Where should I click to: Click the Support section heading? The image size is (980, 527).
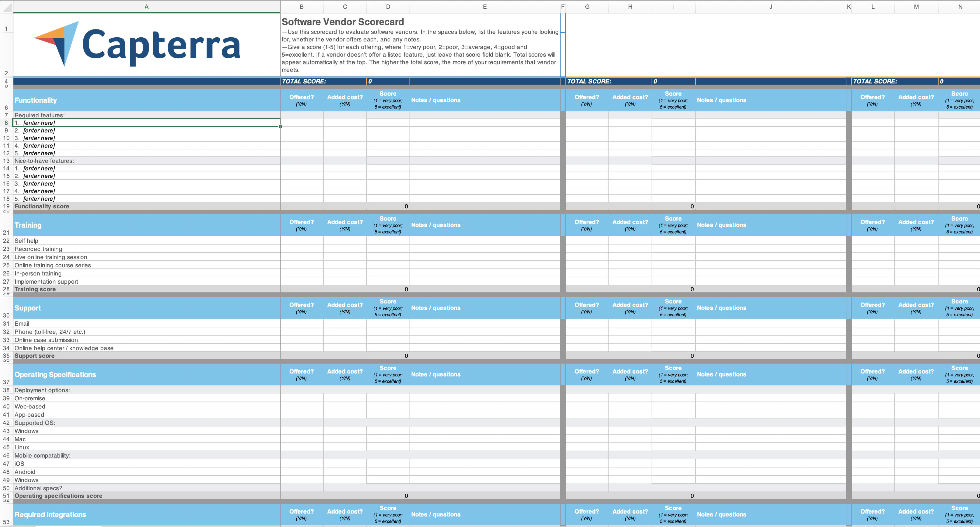(x=27, y=308)
